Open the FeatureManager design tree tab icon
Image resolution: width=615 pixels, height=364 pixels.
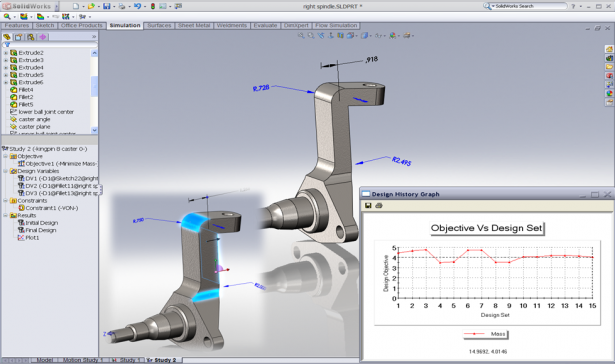(x=7, y=37)
